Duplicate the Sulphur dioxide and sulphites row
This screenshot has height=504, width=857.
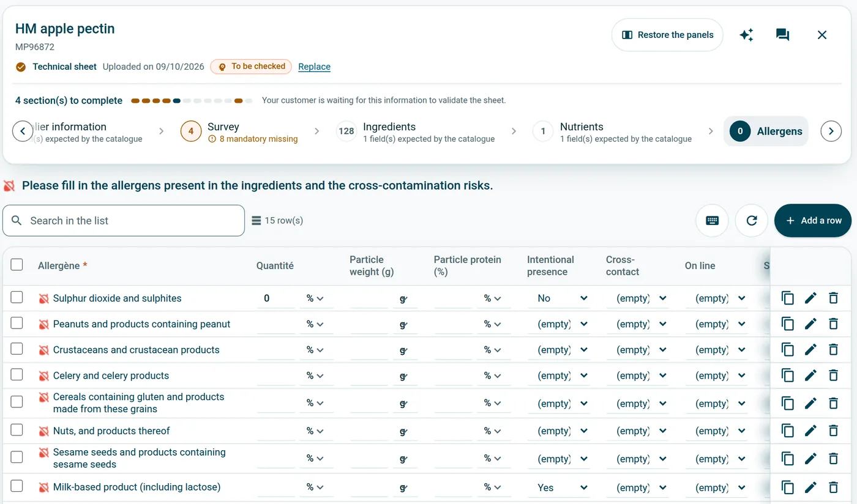pyautogui.click(x=788, y=298)
